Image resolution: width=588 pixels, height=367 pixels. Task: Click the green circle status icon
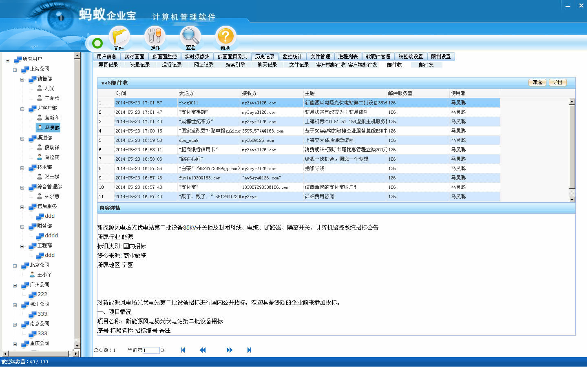coord(97,43)
